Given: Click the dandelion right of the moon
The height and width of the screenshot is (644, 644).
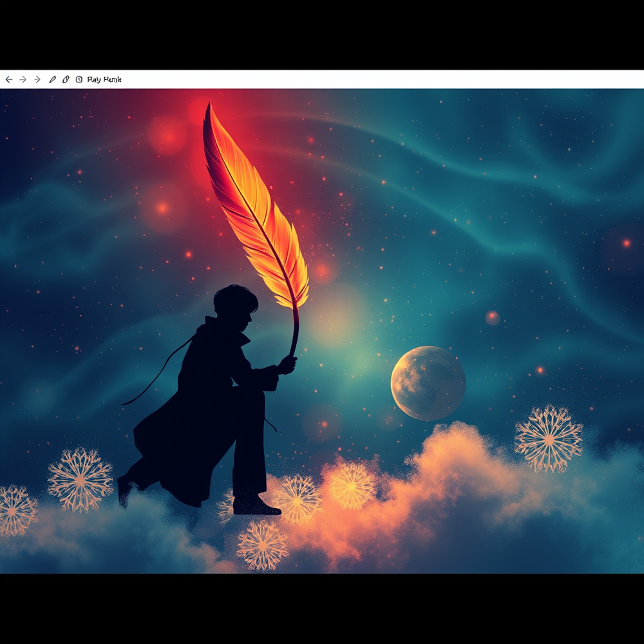Looking at the screenshot, I should (548, 439).
